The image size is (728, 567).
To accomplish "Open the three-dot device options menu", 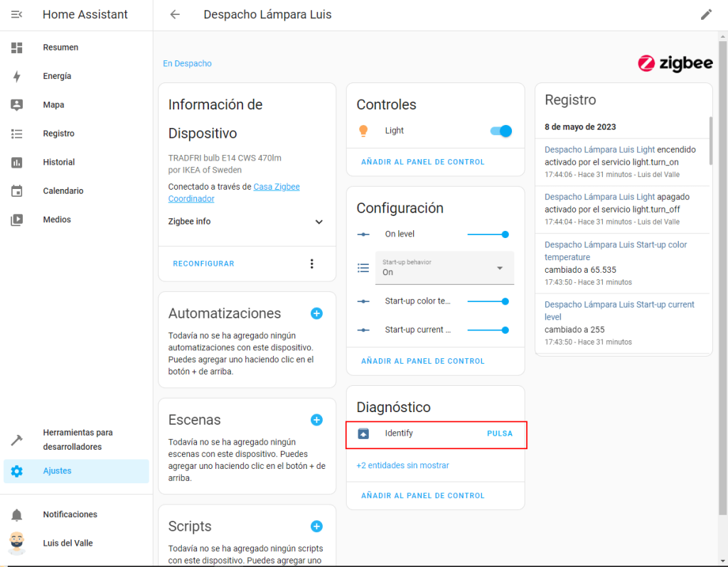I will [311, 264].
